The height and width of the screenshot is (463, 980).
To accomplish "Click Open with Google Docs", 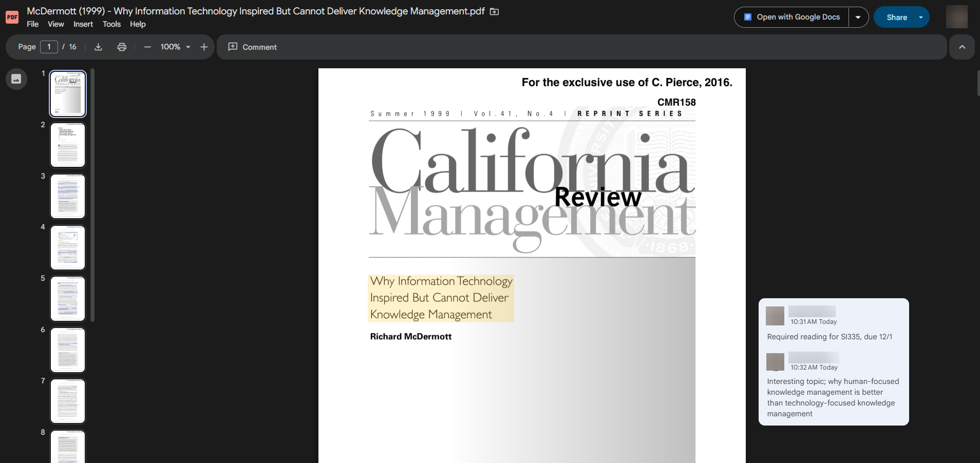I will coord(792,17).
